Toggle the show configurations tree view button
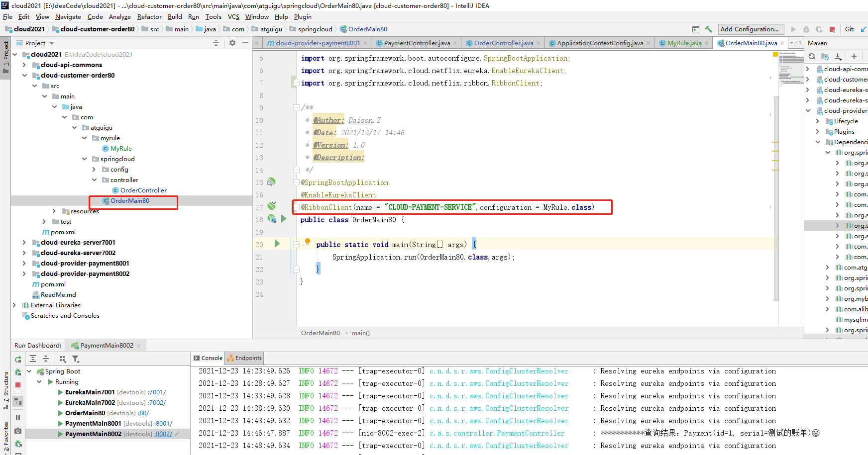The width and height of the screenshot is (868, 455). click(x=18, y=401)
